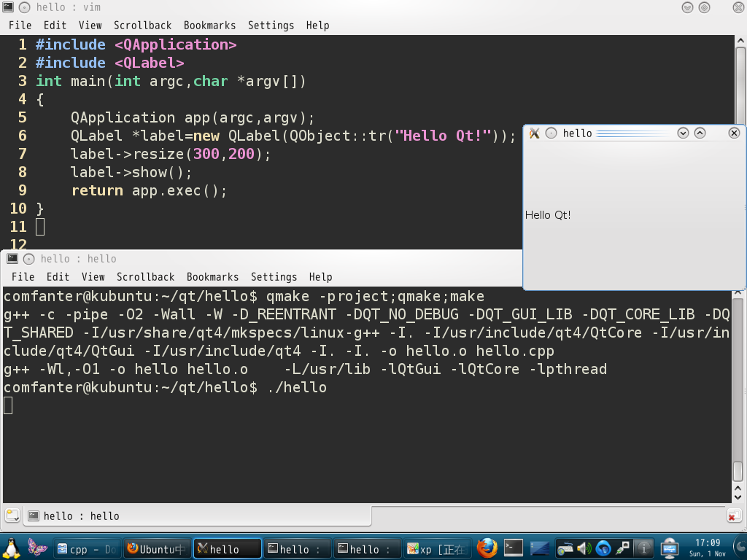747x560 pixels.
Task: Click the 'int main' line in vim
Action: coord(171,80)
